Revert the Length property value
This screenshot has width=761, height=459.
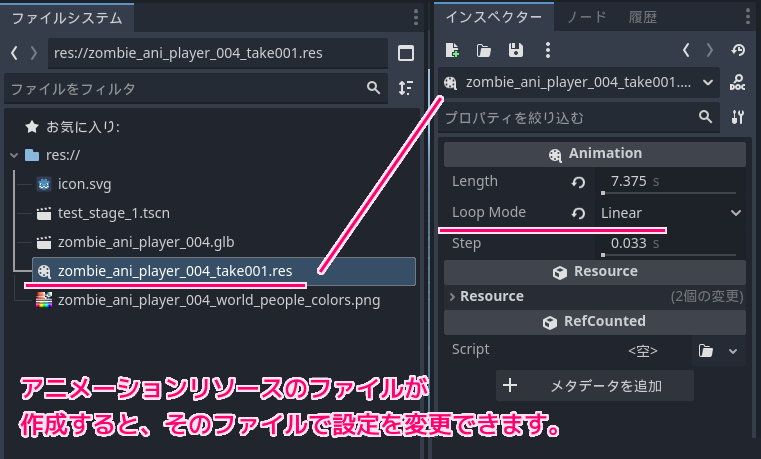pos(578,183)
